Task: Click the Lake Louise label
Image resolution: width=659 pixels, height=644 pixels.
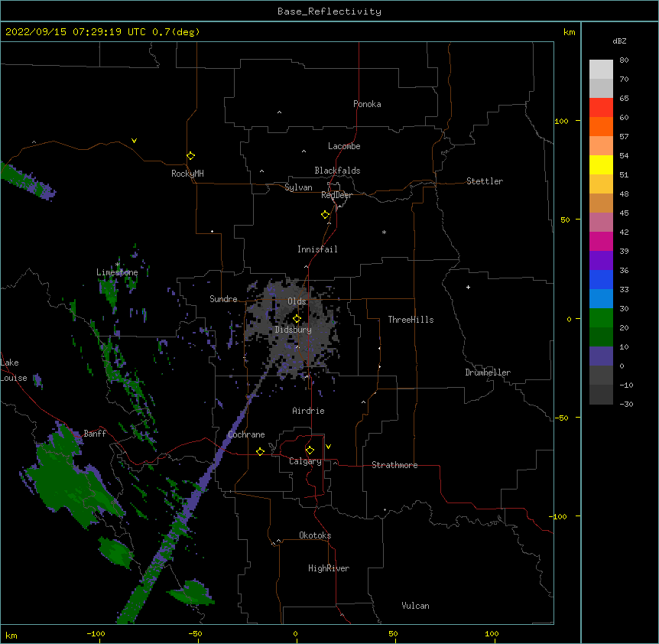Action: pos(14,370)
